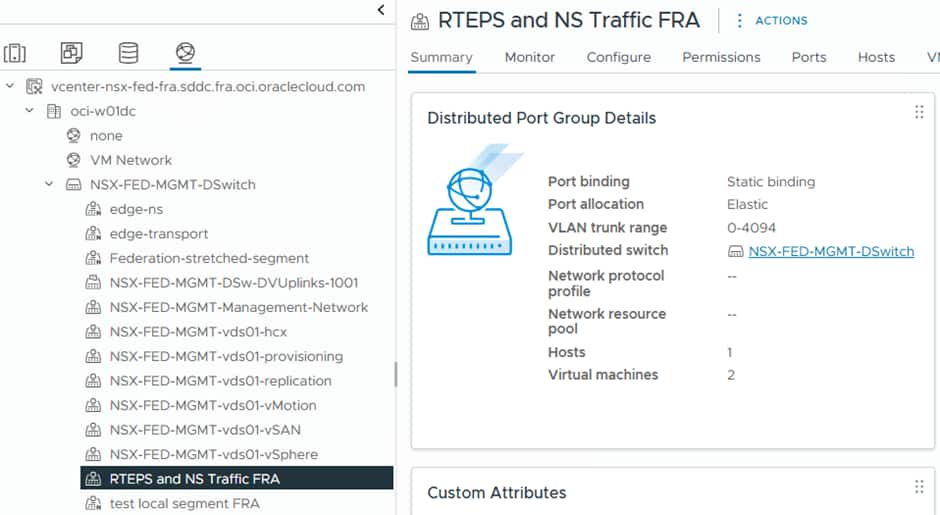
Task: Click the edge-ns port group icon
Action: click(93, 209)
